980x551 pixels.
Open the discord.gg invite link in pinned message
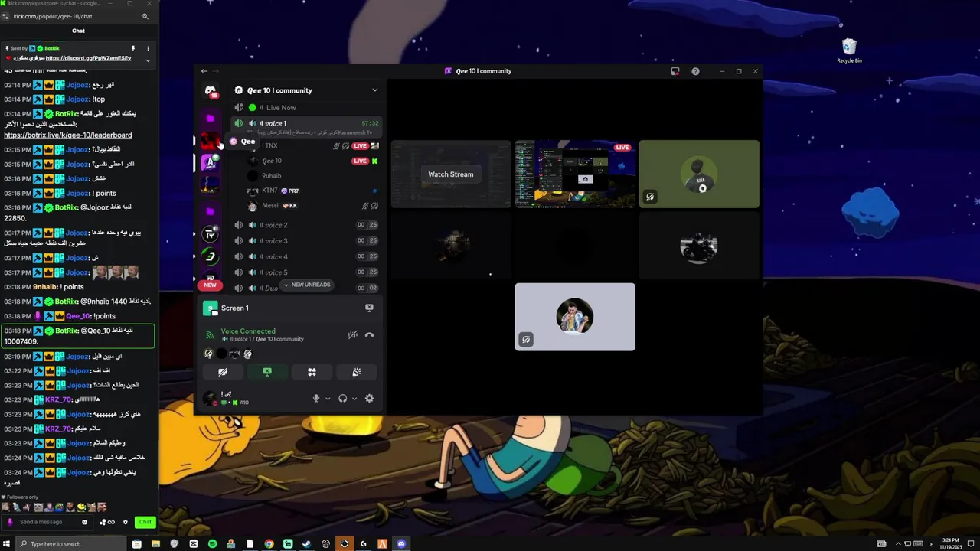88,58
